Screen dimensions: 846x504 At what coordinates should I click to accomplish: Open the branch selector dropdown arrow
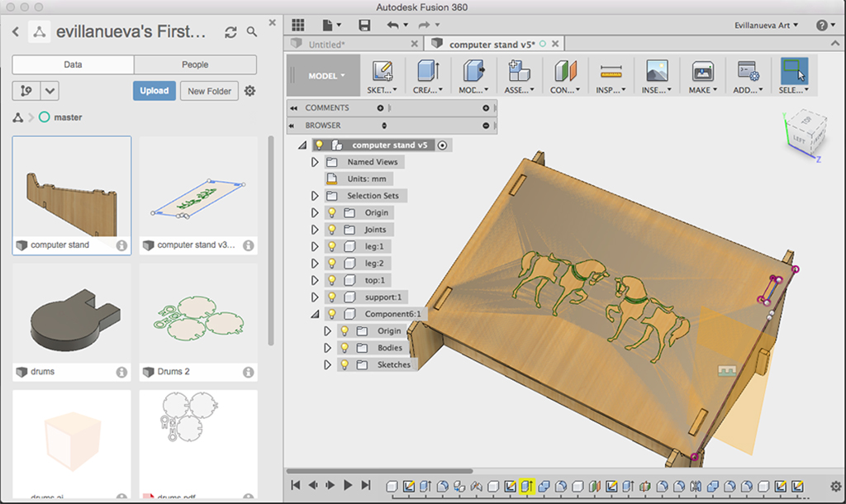point(50,91)
